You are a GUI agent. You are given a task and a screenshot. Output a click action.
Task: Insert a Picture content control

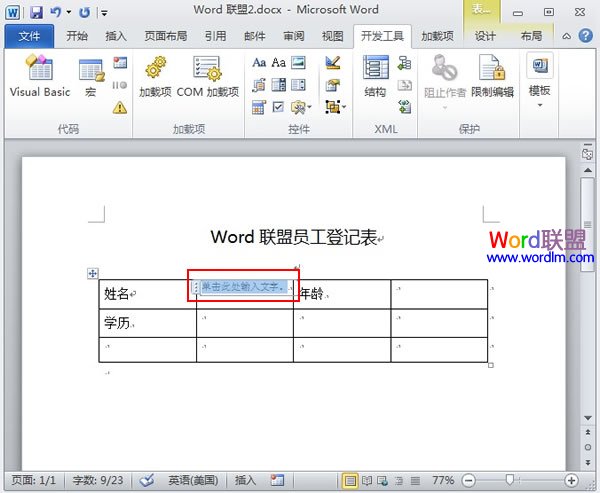coord(298,62)
